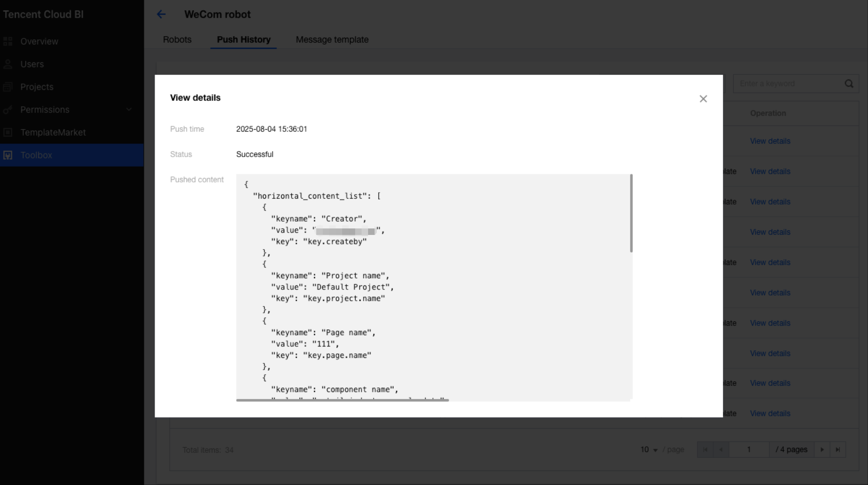Image resolution: width=868 pixels, height=485 pixels.
Task: Switch to the Robots tab
Action: pos(177,40)
